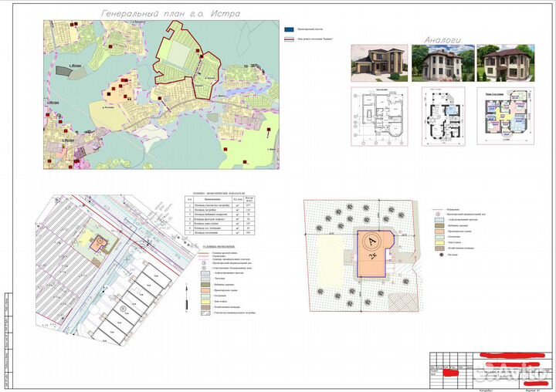The image size is (556, 392).
Task: Click the title block stamp at the bottom right
Action: pyautogui.click(x=490, y=369)
